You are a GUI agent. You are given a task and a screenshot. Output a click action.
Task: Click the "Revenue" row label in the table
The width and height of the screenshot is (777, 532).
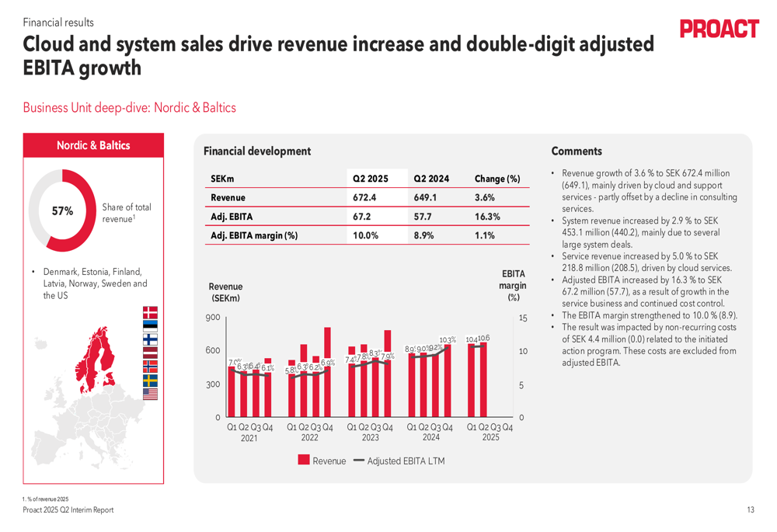[x=228, y=197]
